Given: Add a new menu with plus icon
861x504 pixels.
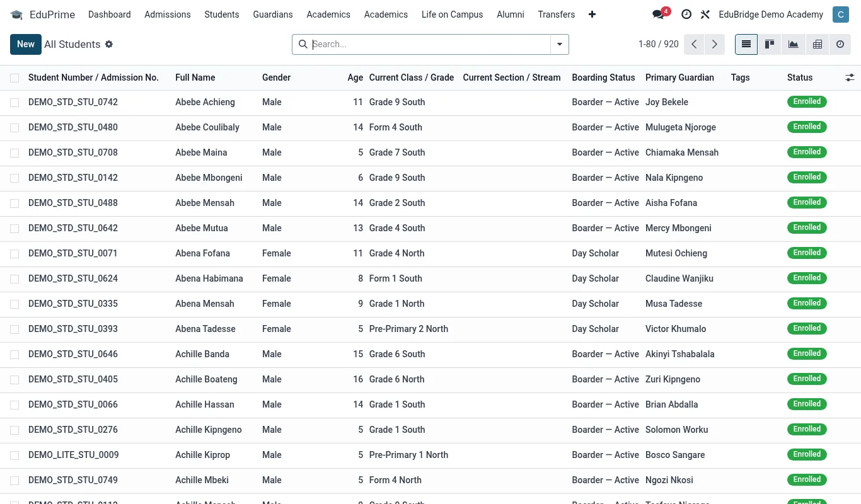Looking at the screenshot, I should (592, 14).
